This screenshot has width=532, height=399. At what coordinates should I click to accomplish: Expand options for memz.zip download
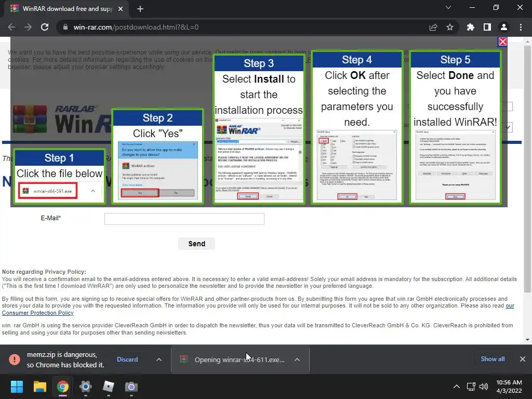[x=159, y=360]
